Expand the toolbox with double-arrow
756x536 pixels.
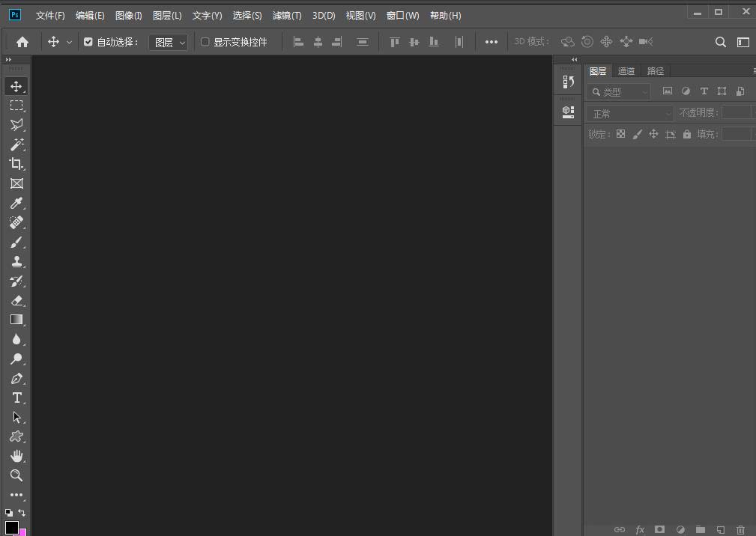[8, 60]
